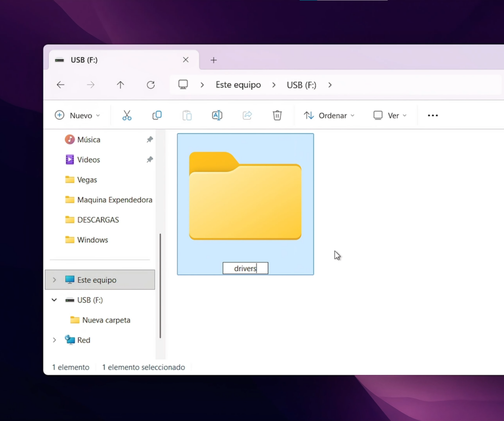Collapse the USB (F:) tree node
Screen dimensions: 504x421
point(54,300)
